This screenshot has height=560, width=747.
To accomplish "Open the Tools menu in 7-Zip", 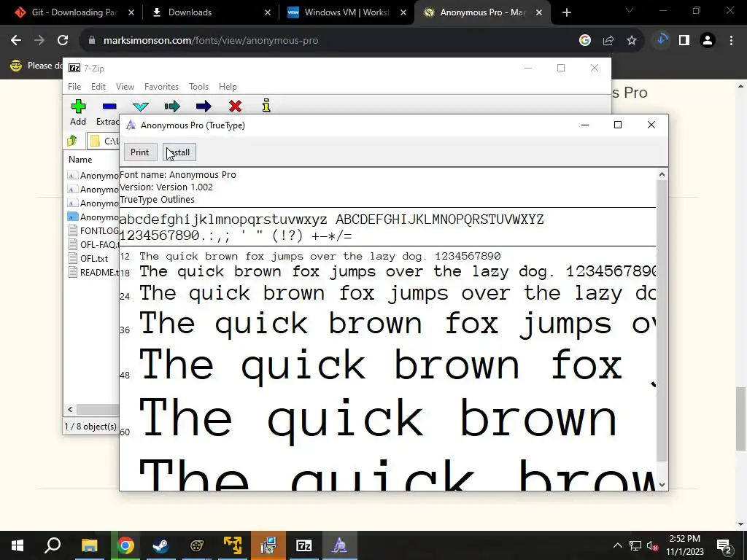I will (x=198, y=87).
